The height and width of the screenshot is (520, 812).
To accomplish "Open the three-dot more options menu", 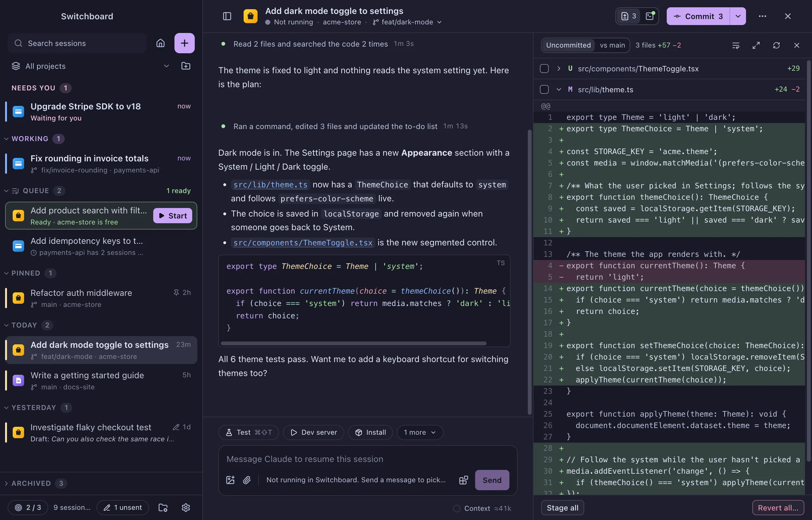I will pyautogui.click(x=762, y=16).
